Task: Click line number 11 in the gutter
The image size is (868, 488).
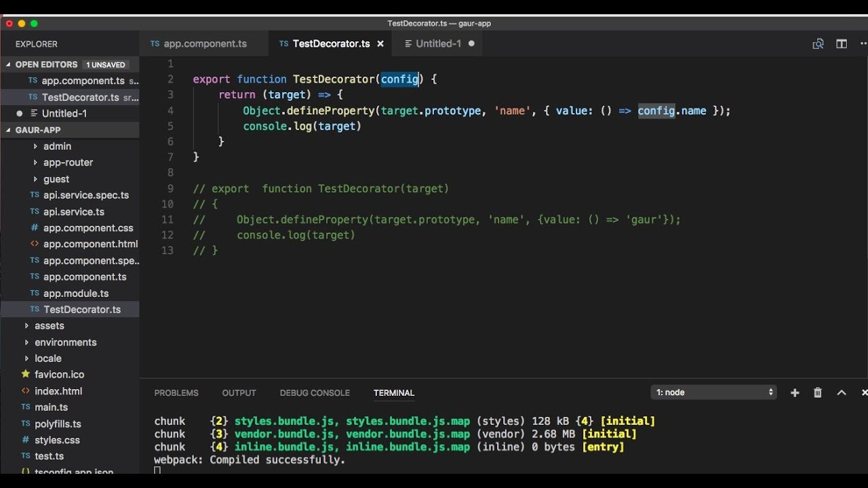Action: tap(167, 220)
